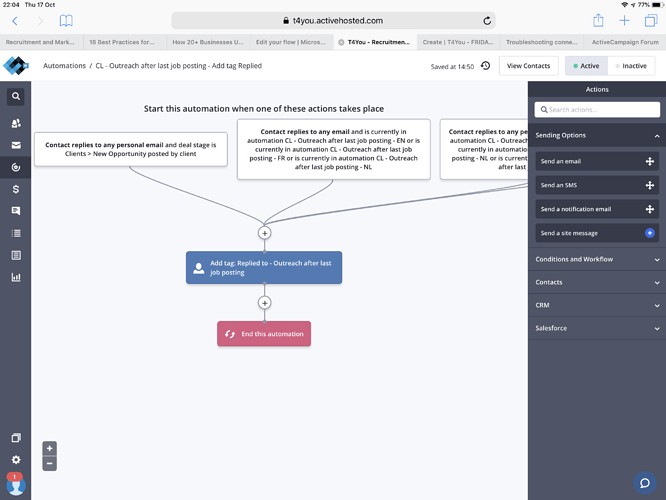This screenshot has height=500, width=666.
Task: Click the View Contacts button
Action: [x=528, y=66]
